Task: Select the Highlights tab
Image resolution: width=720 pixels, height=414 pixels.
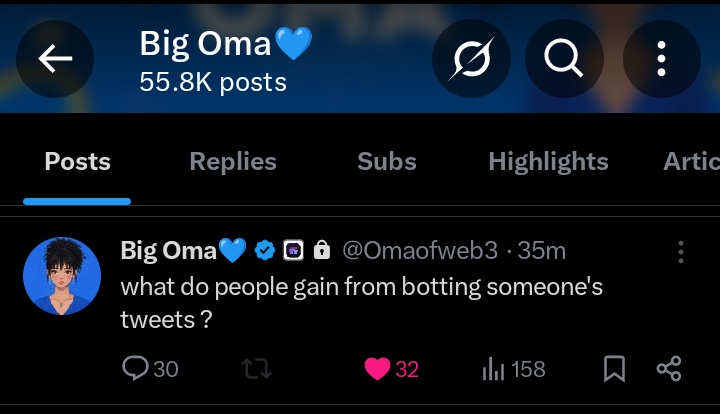Action: coord(548,162)
